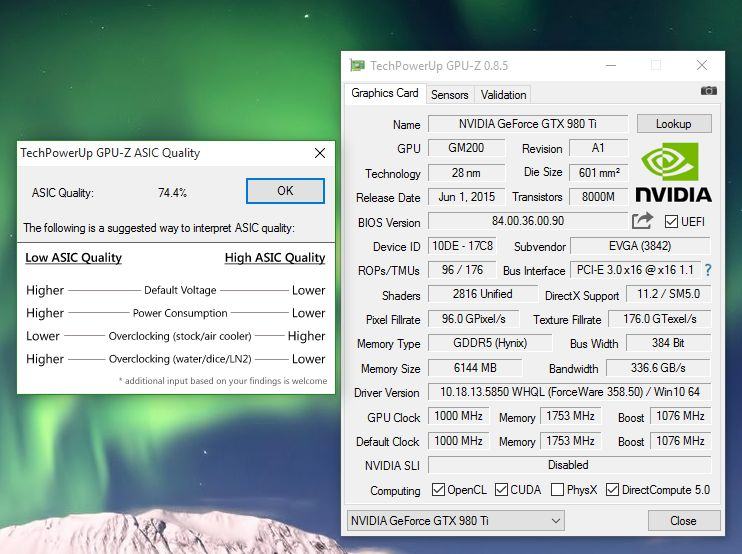Toggle the DirectCompute 5.0 checkbox
This screenshot has width=742, height=554.
[612, 490]
